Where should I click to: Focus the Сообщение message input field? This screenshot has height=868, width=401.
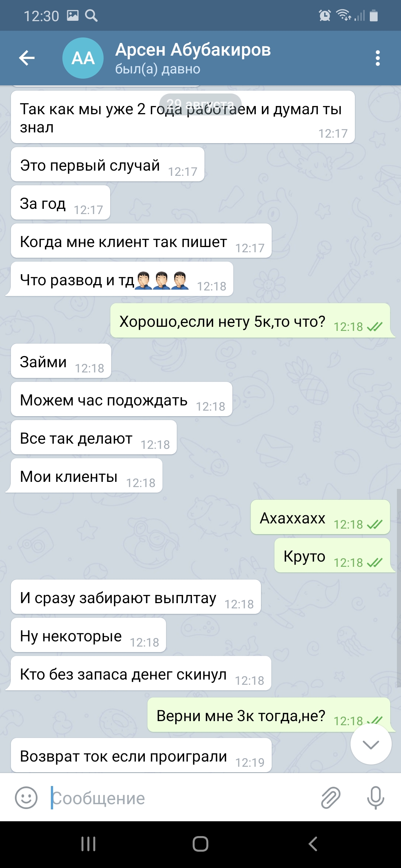182,798
